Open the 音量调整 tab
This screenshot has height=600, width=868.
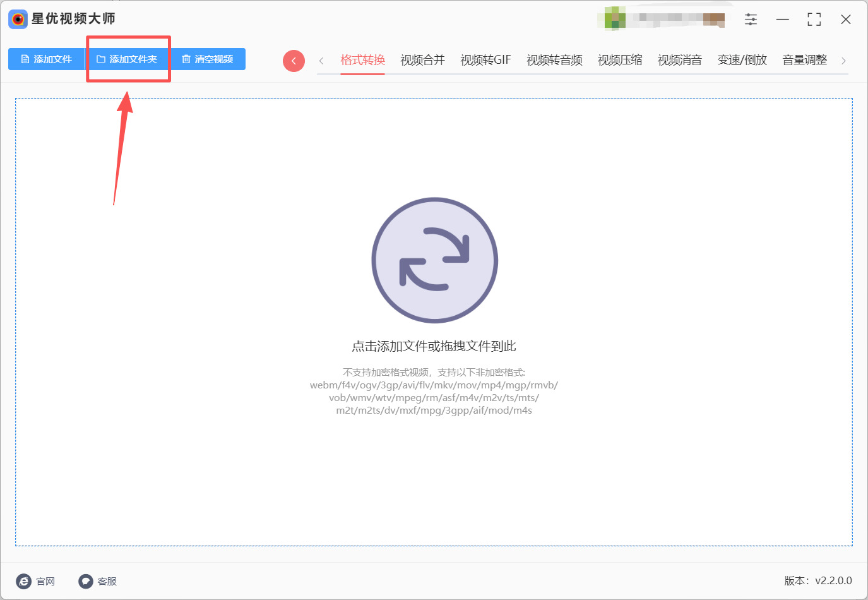pos(805,60)
